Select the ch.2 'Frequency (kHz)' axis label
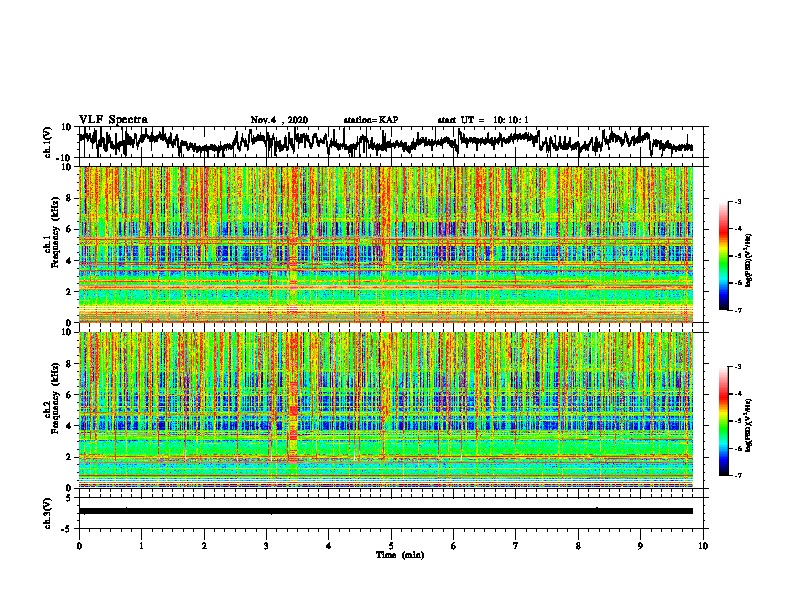Image resolution: width=792 pixels, height=612 pixels. pos(55,398)
